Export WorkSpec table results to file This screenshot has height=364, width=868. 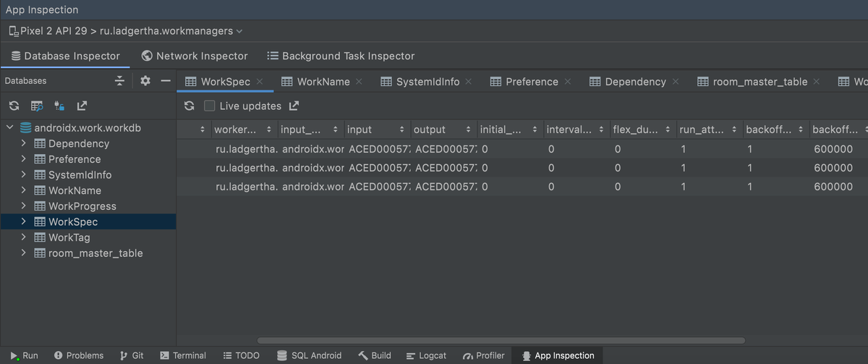coord(294,106)
